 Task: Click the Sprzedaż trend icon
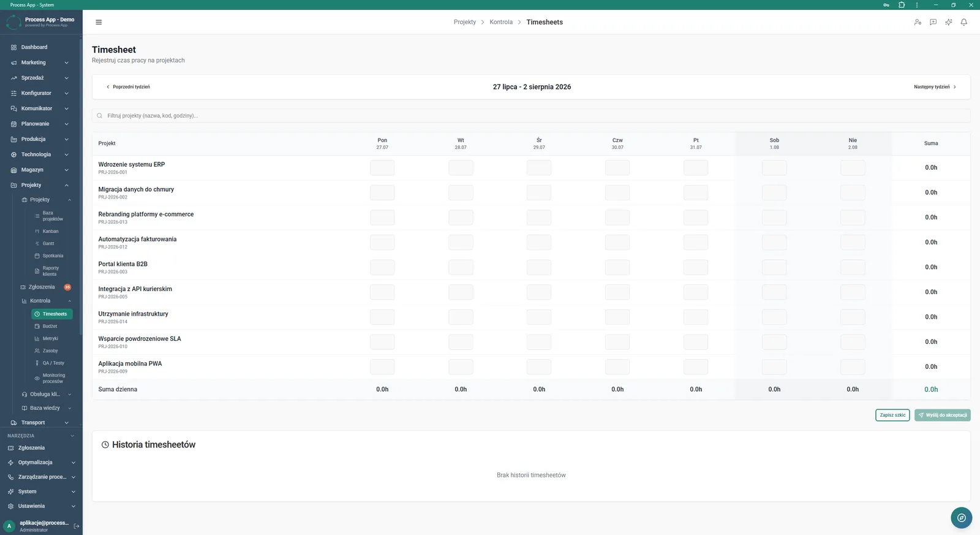(13, 78)
